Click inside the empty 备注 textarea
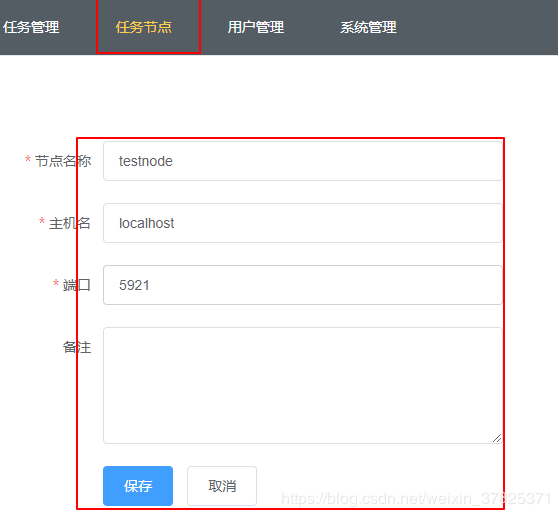Screen dimensions: 559x517 303,385
